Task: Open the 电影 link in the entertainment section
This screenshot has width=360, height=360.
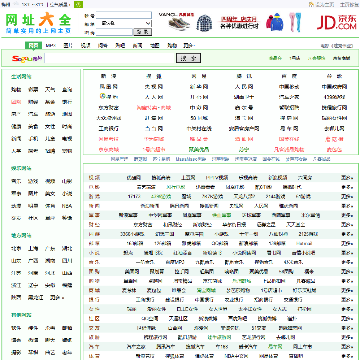Action: pyautogui.click(x=67, y=182)
